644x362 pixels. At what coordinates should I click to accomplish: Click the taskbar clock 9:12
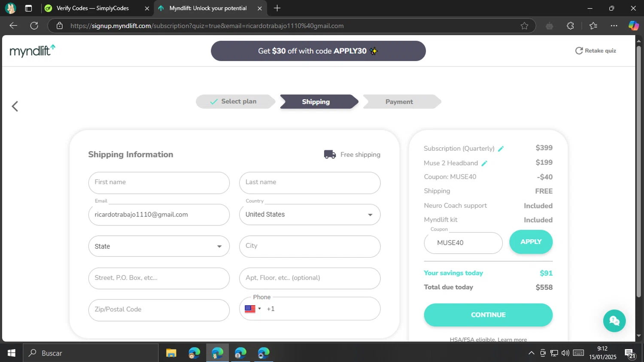click(x=602, y=353)
